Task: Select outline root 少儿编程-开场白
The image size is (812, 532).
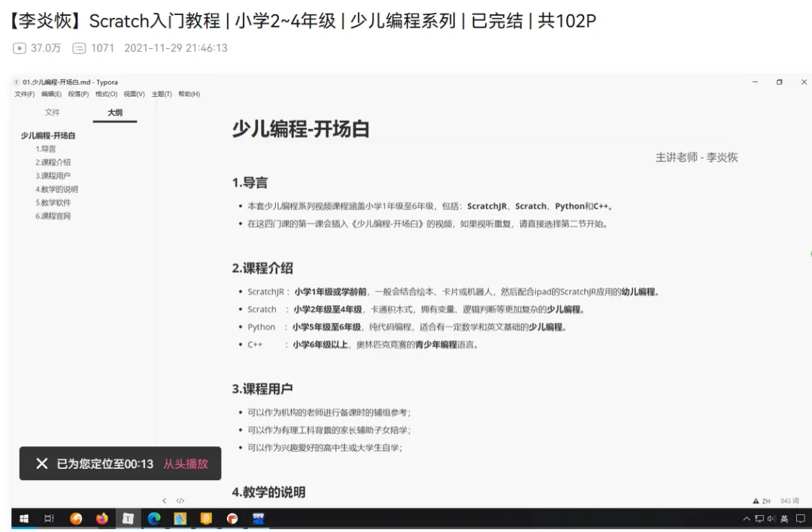Action: tap(48, 135)
